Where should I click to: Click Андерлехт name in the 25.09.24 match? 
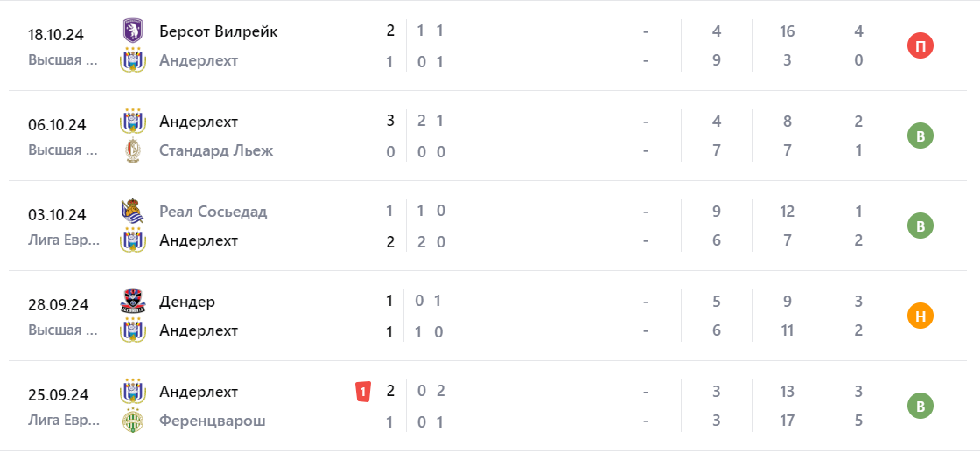199,392
